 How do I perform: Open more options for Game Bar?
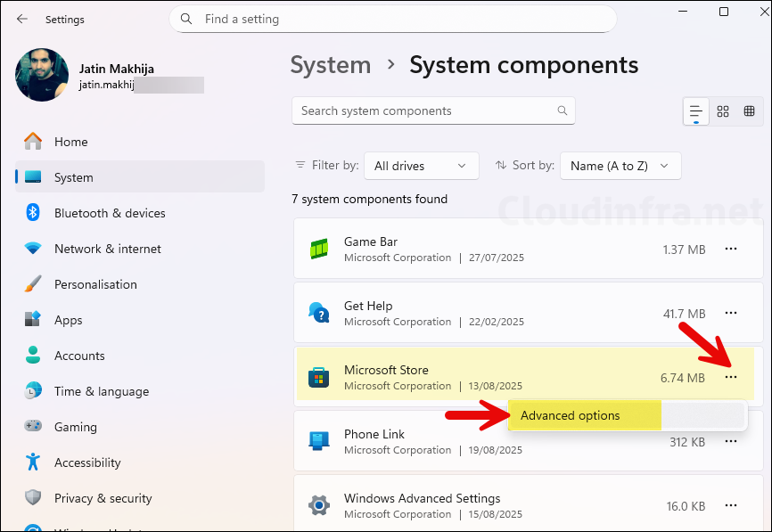click(731, 249)
